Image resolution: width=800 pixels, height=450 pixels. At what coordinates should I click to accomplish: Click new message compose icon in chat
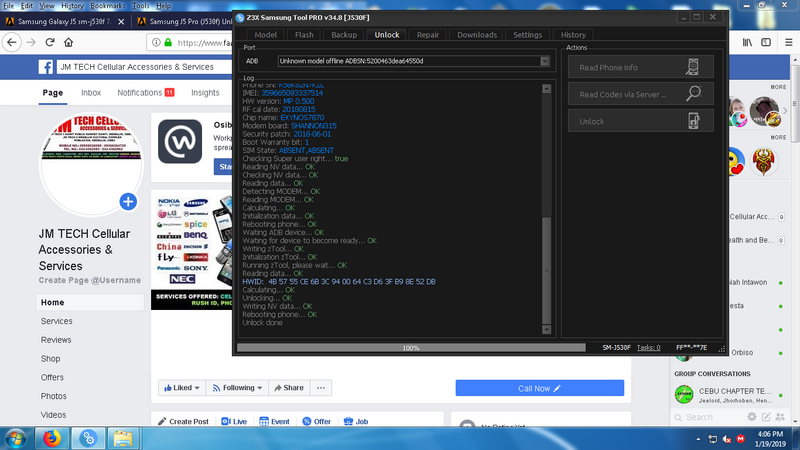pos(766,417)
